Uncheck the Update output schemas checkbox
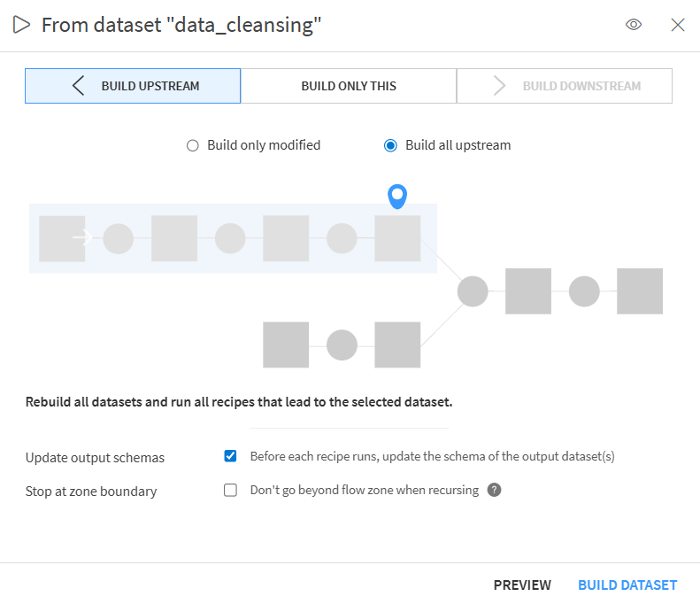This screenshot has width=700, height=604. (x=231, y=456)
